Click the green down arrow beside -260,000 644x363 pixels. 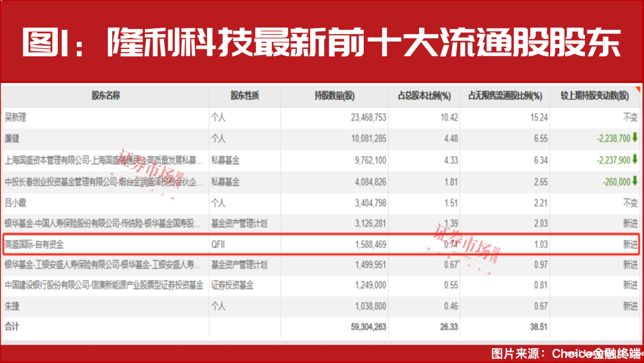coord(635,181)
